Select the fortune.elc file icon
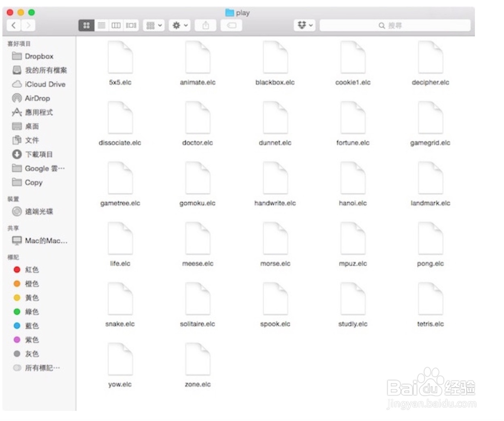The width and height of the screenshot is (504, 421). [x=353, y=117]
